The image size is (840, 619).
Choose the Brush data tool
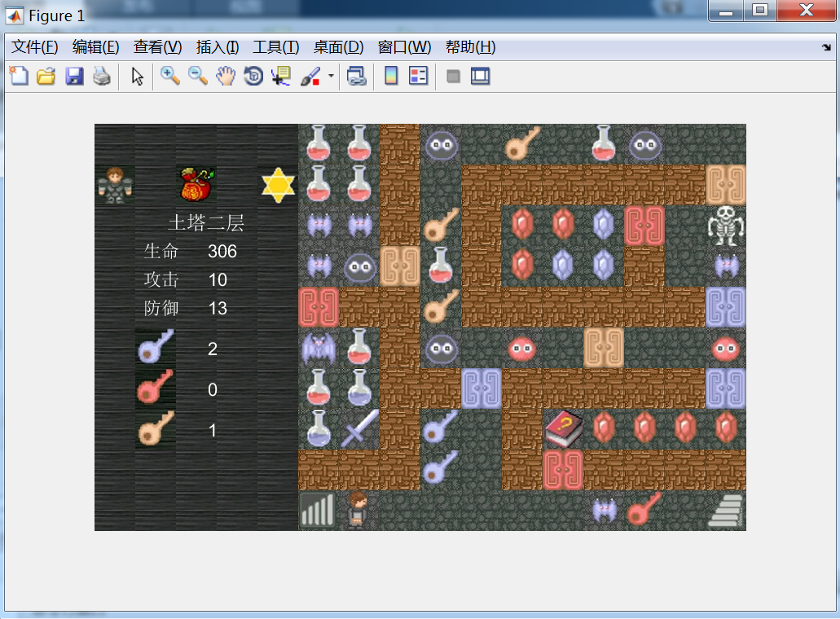310,76
